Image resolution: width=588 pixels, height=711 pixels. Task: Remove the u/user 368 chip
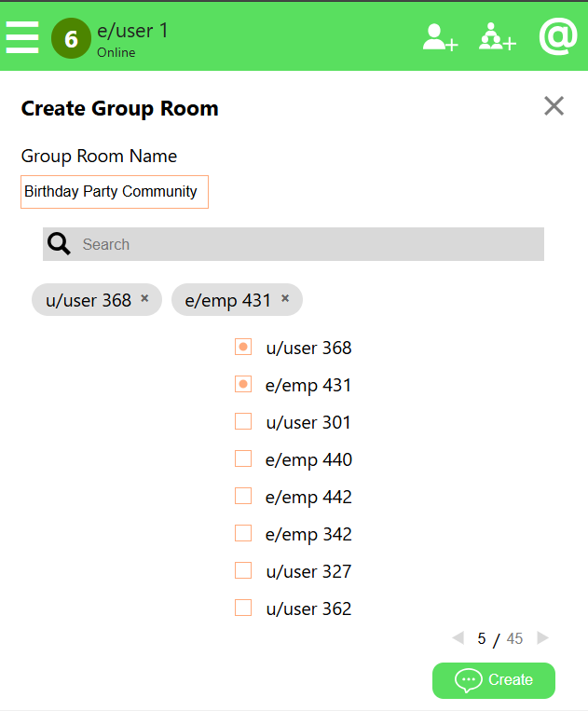click(144, 299)
